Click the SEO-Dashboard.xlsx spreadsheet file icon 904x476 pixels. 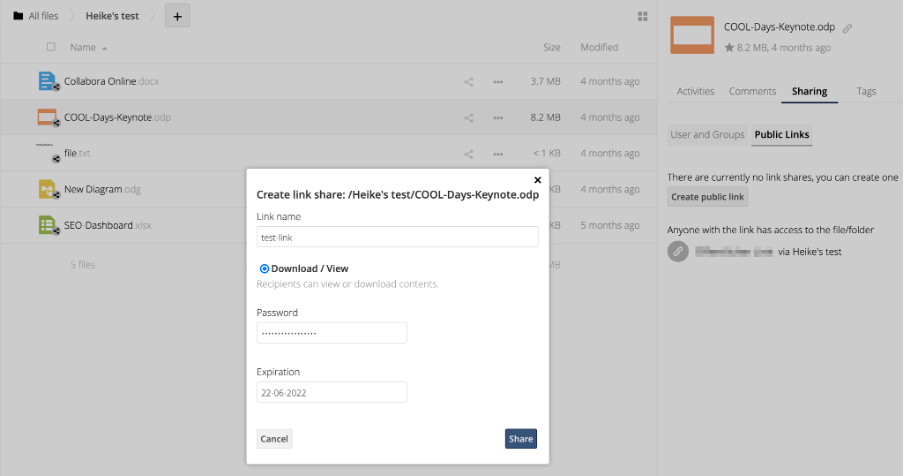(47, 225)
